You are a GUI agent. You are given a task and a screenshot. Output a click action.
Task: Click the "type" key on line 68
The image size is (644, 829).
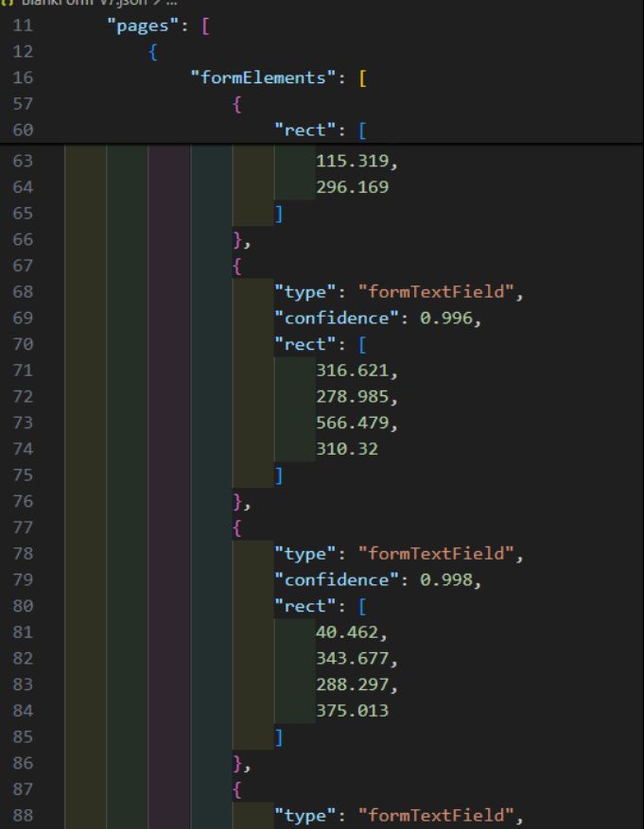coord(305,292)
